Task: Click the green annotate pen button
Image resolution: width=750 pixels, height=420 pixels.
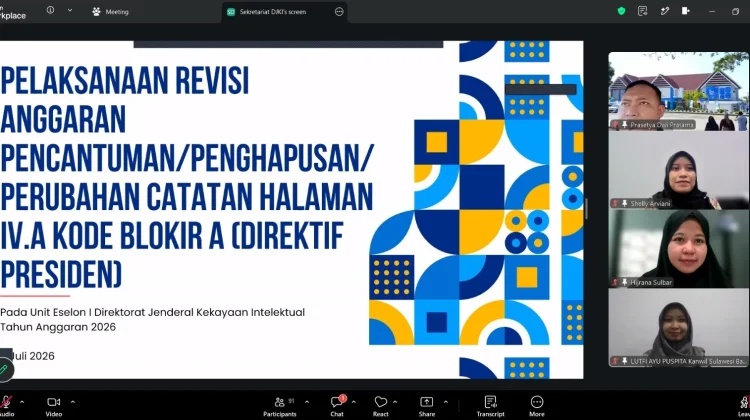Action: (x=4, y=369)
